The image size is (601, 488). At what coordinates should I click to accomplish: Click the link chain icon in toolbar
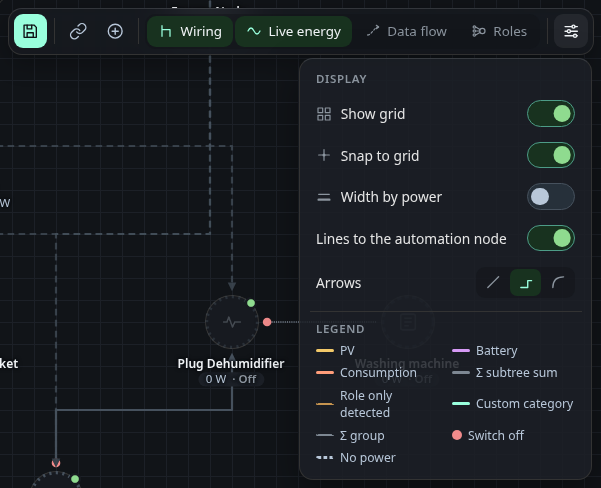click(x=78, y=31)
